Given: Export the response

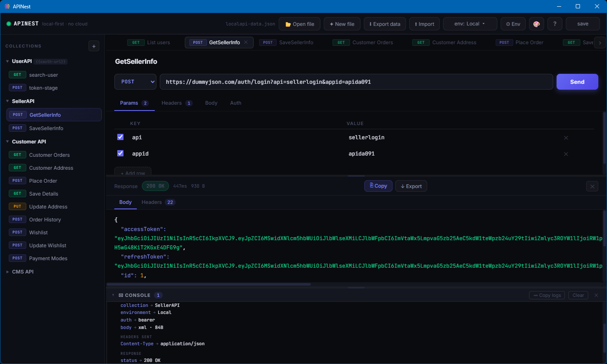Looking at the screenshot, I should [x=411, y=186].
